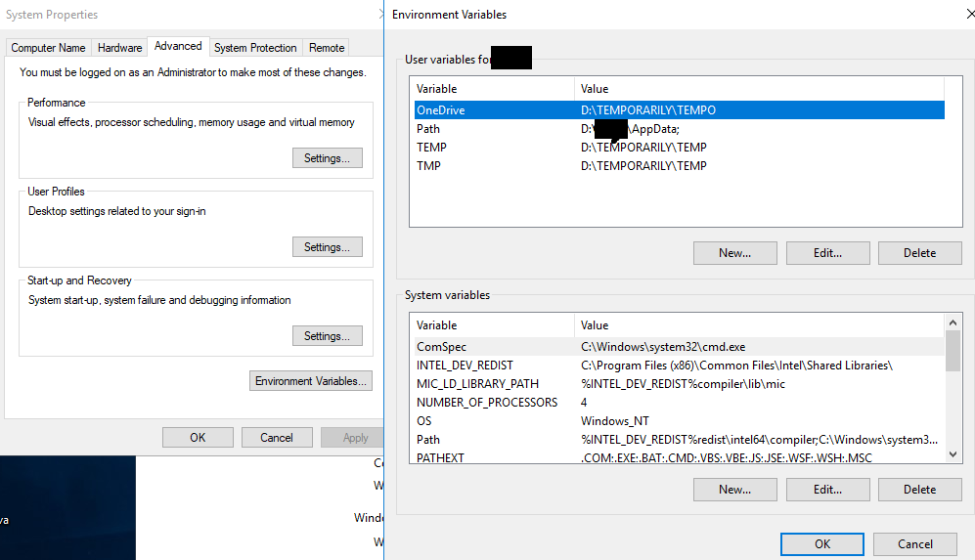This screenshot has width=975, height=560.
Task: Select the TEMP user variable row
Action: pos(431,148)
